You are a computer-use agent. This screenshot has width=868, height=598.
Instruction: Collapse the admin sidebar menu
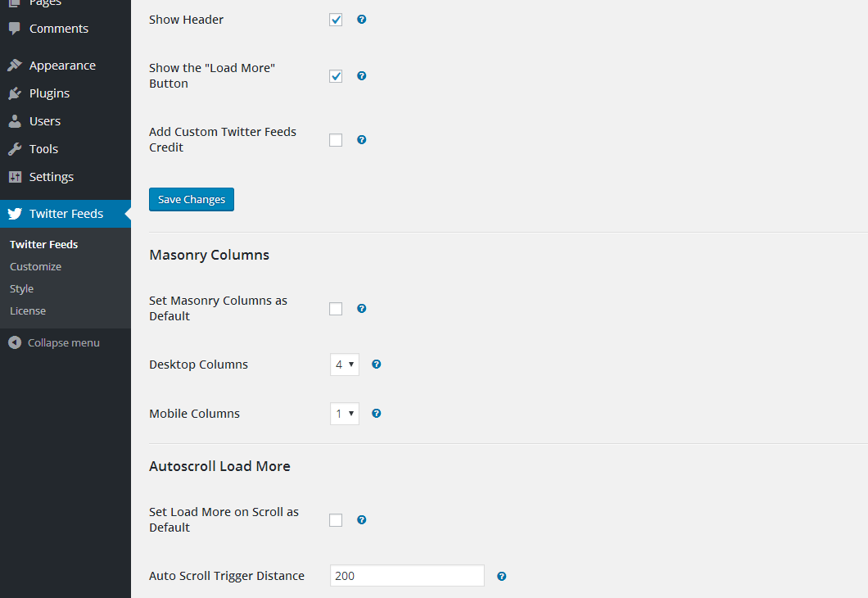[x=54, y=342]
